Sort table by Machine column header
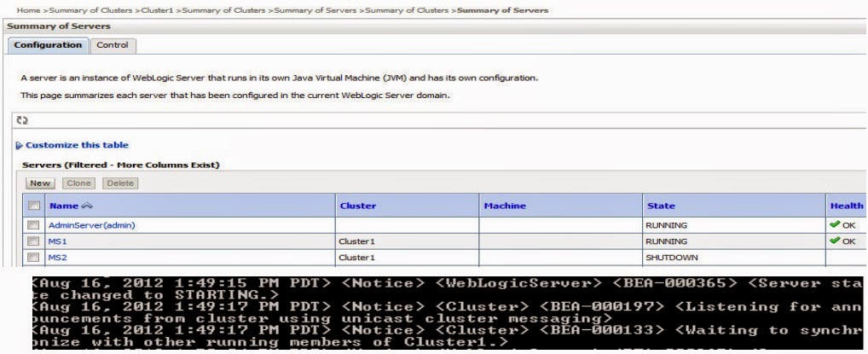 [x=505, y=206]
